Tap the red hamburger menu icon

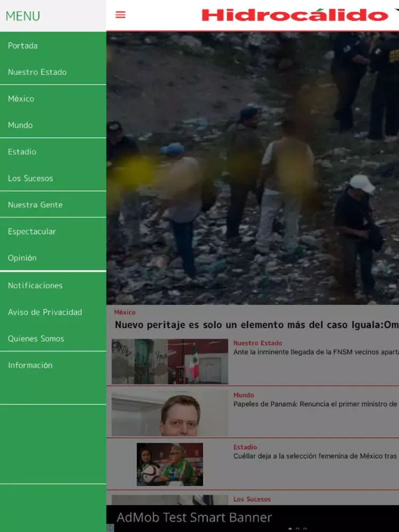coord(120,15)
